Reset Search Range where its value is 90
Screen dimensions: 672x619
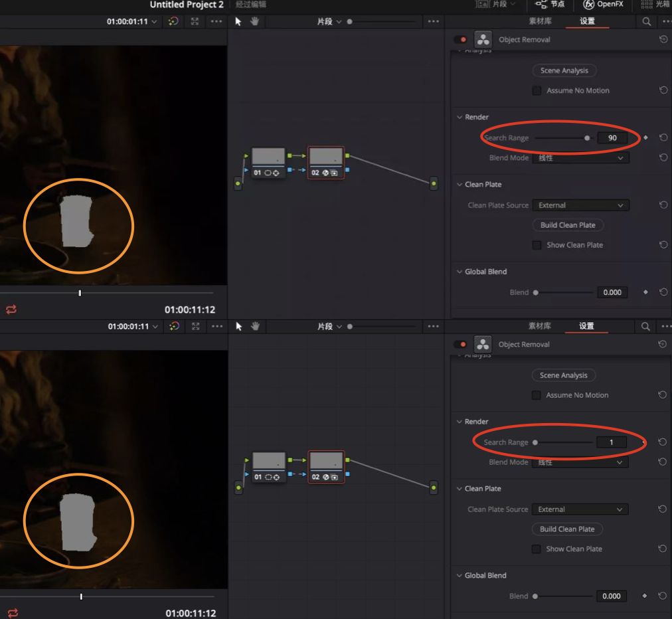[663, 137]
